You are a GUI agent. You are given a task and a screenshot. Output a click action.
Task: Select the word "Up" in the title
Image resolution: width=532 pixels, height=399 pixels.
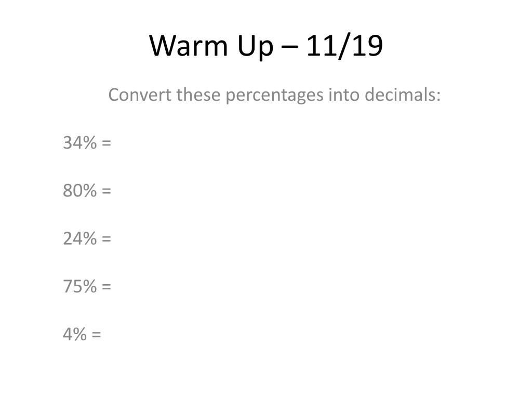click(256, 48)
